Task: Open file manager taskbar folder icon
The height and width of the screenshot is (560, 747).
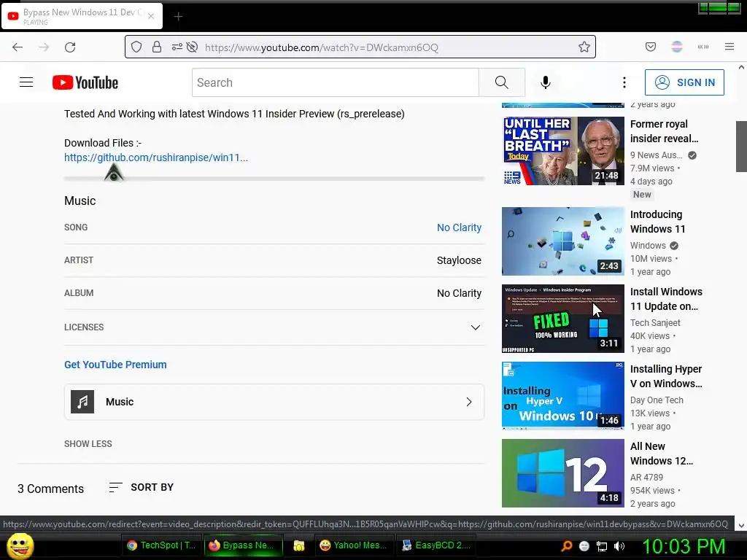Action: point(298,545)
